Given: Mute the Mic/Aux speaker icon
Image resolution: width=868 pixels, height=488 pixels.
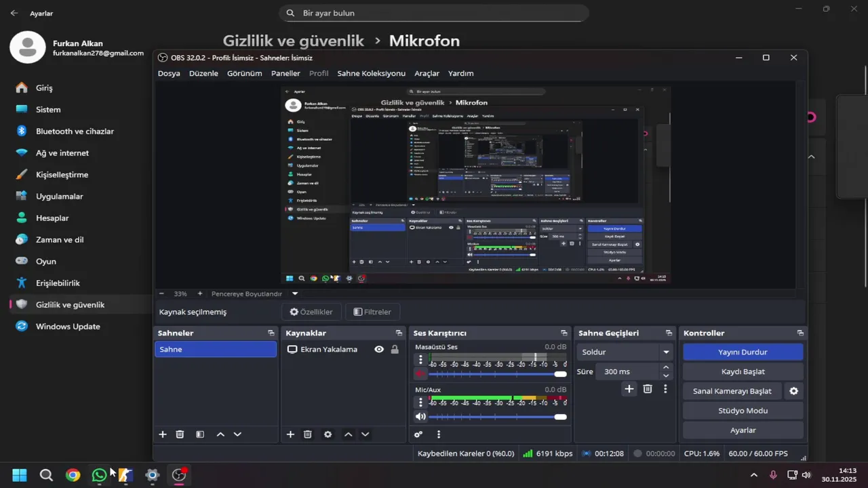Looking at the screenshot, I should coord(420,417).
